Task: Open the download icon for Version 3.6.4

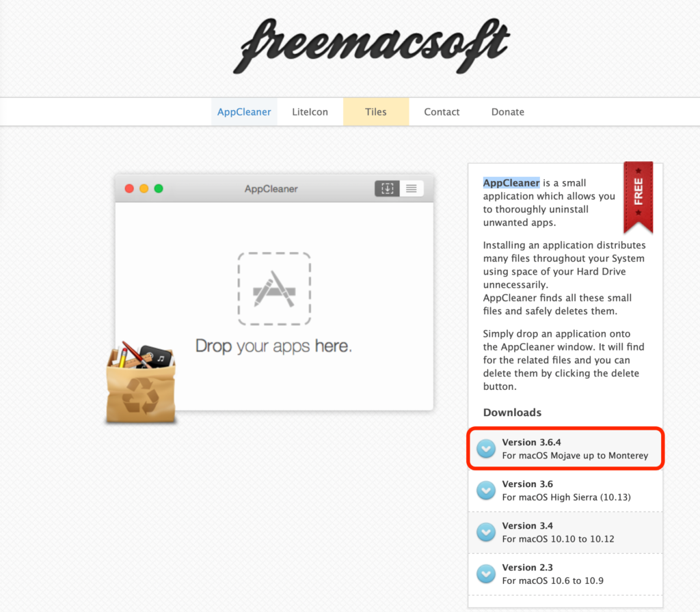Action: click(x=485, y=449)
